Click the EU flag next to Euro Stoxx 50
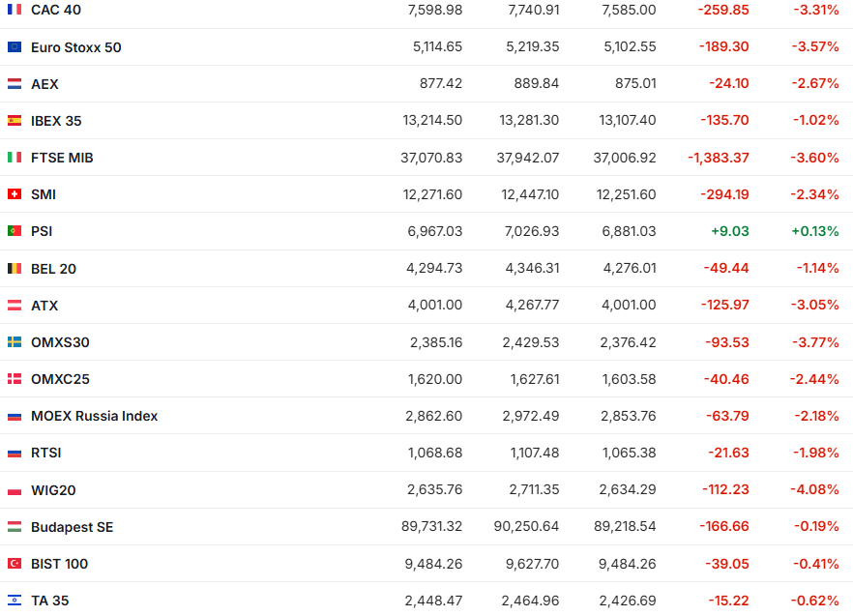 click(x=15, y=47)
